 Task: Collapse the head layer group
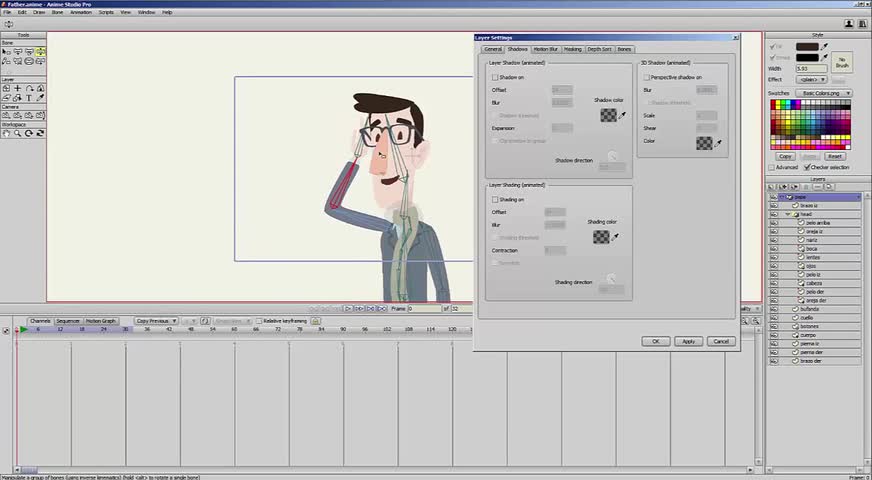[x=787, y=214]
